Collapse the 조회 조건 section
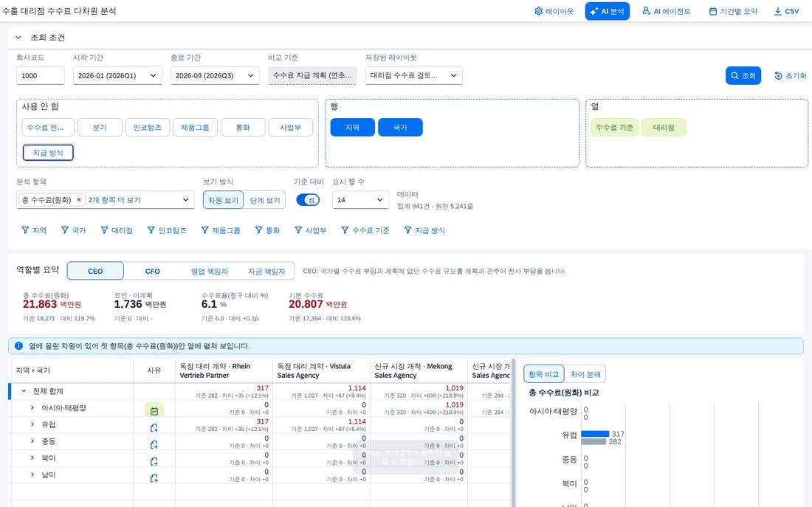Image resolution: width=812 pixels, height=507 pixels. (x=18, y=38)
